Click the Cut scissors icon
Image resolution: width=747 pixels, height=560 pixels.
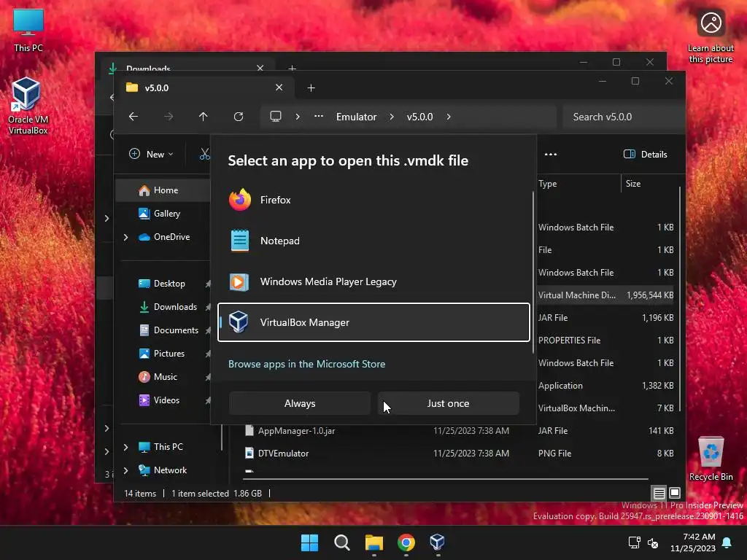[x=205, y=155]
